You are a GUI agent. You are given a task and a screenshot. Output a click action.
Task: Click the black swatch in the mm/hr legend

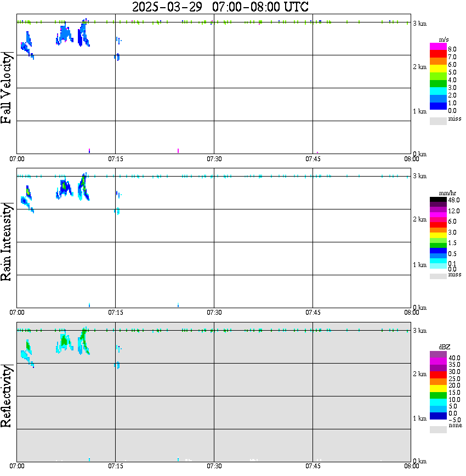click(x=438, y=200)
